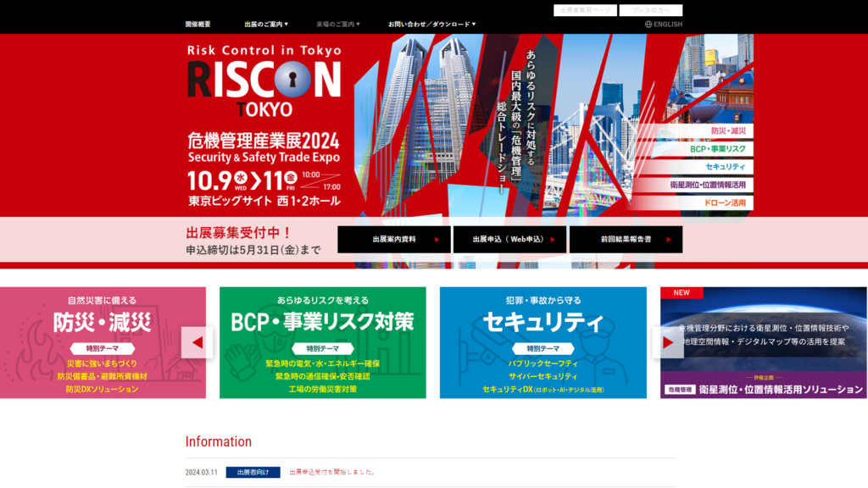Click the NEW badge on the satellite card
This screenshot has width=868, height=488.
coord(682,292)
